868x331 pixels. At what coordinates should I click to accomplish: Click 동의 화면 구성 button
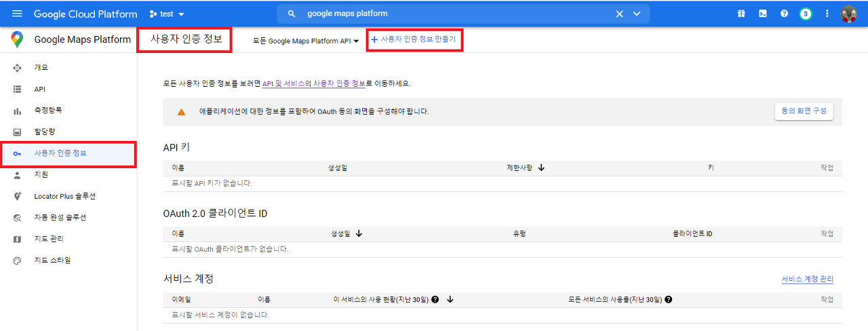pyautogui.click(x=804, y=111)
